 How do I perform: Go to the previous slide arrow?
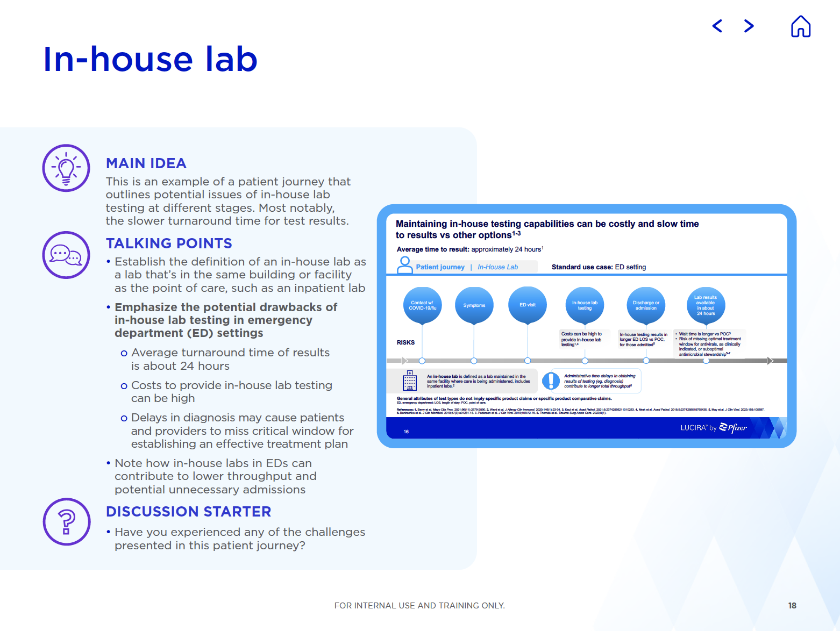pos(717,26)
